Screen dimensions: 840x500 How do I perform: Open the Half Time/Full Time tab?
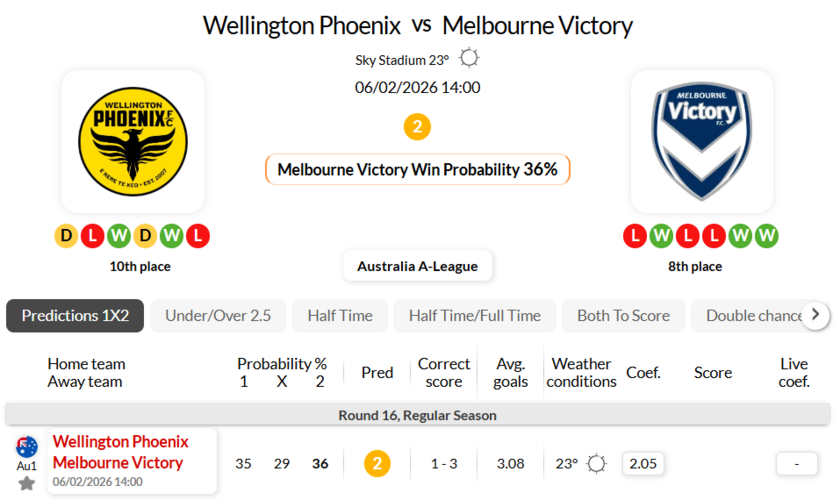(474, 315)
